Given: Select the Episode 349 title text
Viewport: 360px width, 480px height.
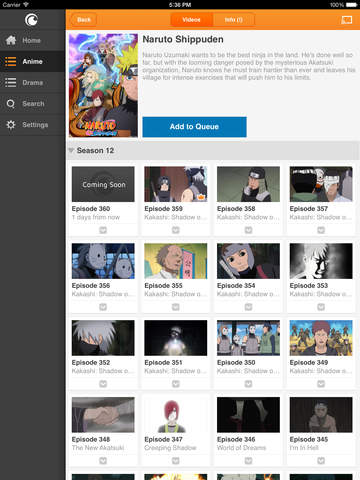Looking at the screenshot, I should (x=309, y=362).
